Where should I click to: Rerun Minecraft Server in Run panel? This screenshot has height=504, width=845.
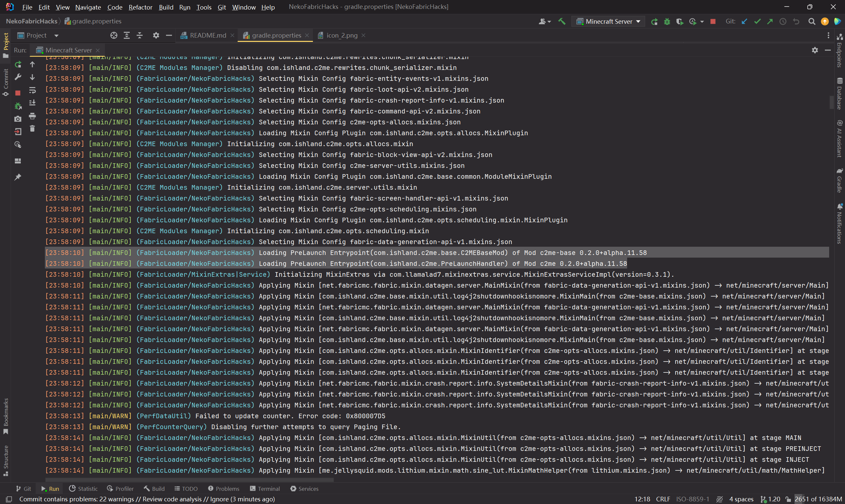coord(18,64)
